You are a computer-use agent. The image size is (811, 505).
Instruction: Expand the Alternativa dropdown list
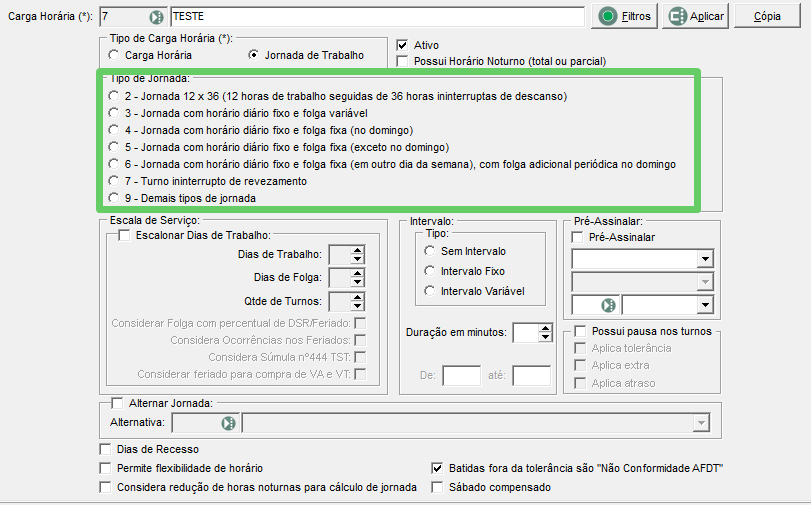[x=700, y=424]
